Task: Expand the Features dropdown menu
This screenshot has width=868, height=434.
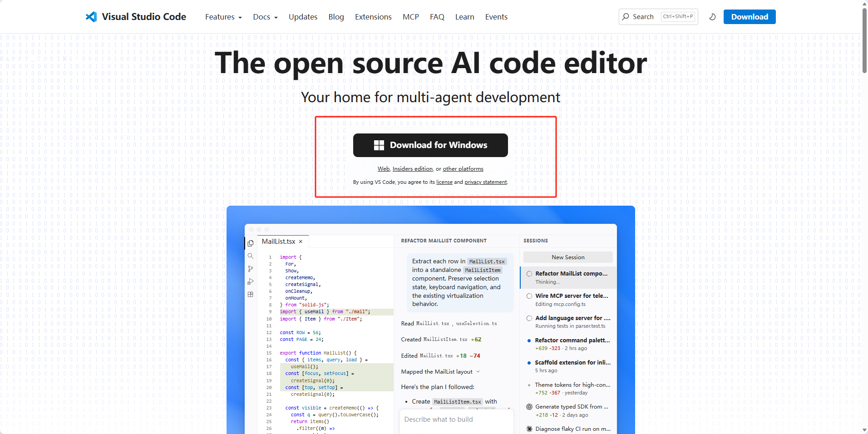Action: (x=223, y=17)
